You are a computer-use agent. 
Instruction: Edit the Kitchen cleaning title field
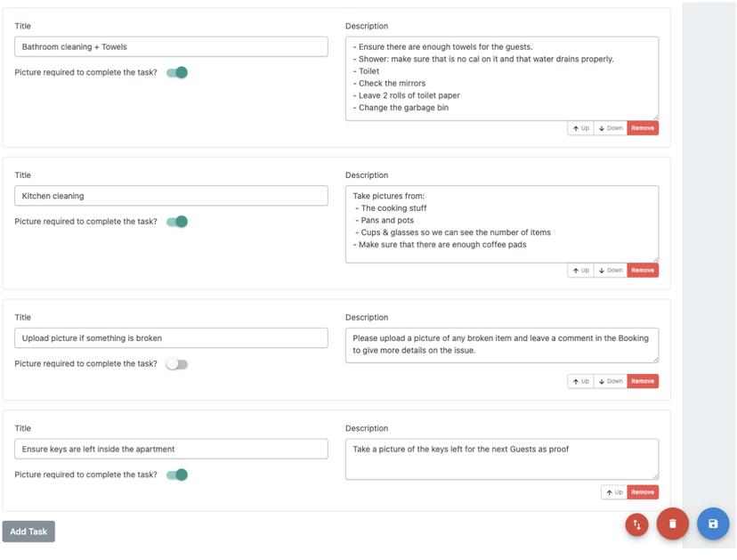171,196
